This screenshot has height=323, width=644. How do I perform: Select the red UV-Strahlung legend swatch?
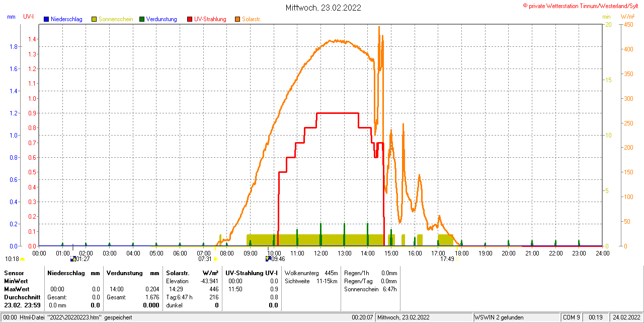190,19
